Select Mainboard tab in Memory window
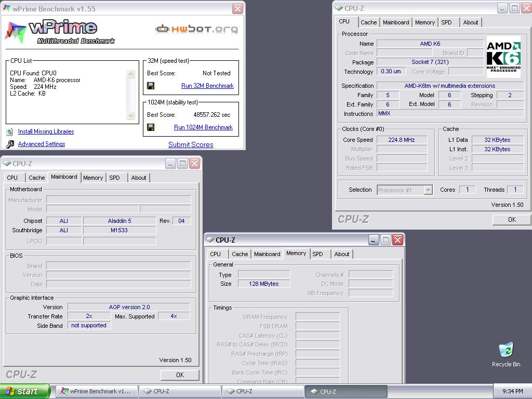532x399 pixels. (267, 254)
